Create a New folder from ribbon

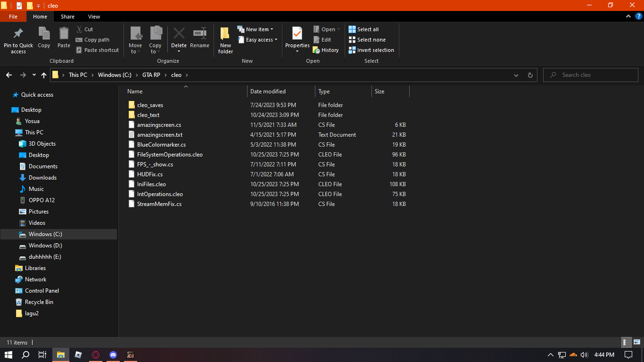pyautogui.click(x=225, y=40)
